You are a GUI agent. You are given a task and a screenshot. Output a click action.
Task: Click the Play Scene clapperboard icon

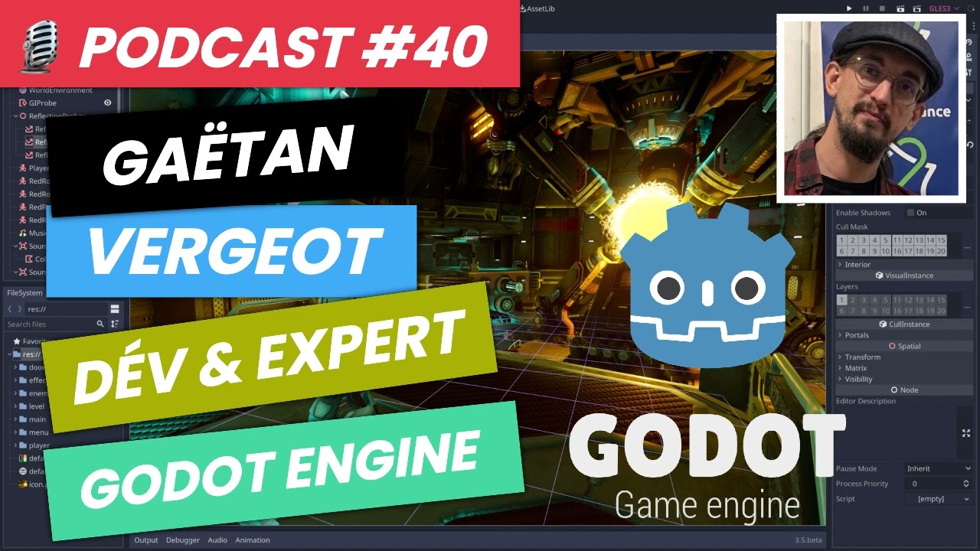coord(899,8)
